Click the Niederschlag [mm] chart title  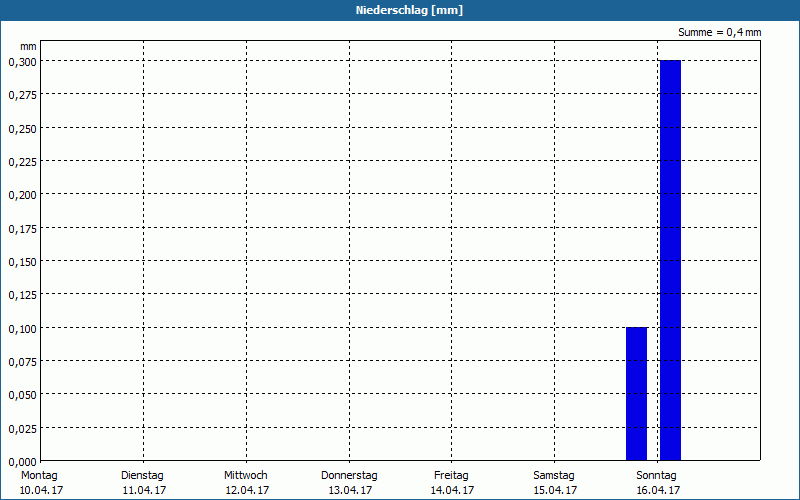click(x=409, y=10)
